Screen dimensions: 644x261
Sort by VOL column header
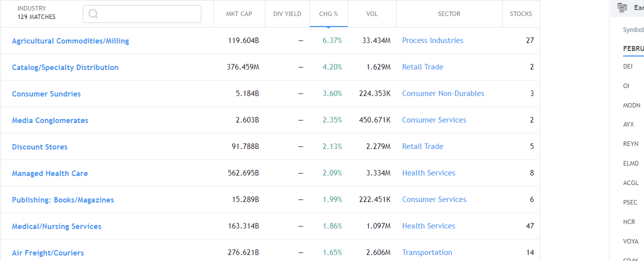click(372, 13)
